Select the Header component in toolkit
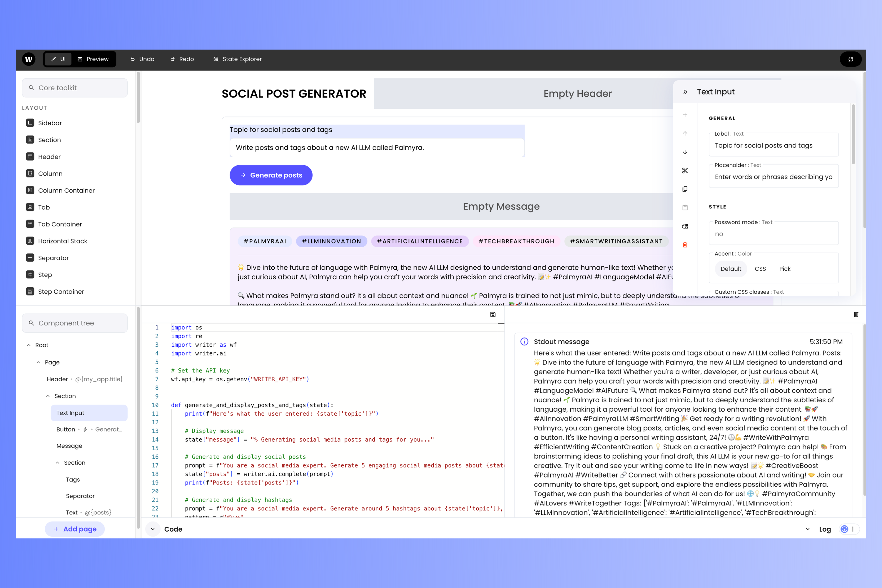The image size is (882, 588). click(49, 156)
